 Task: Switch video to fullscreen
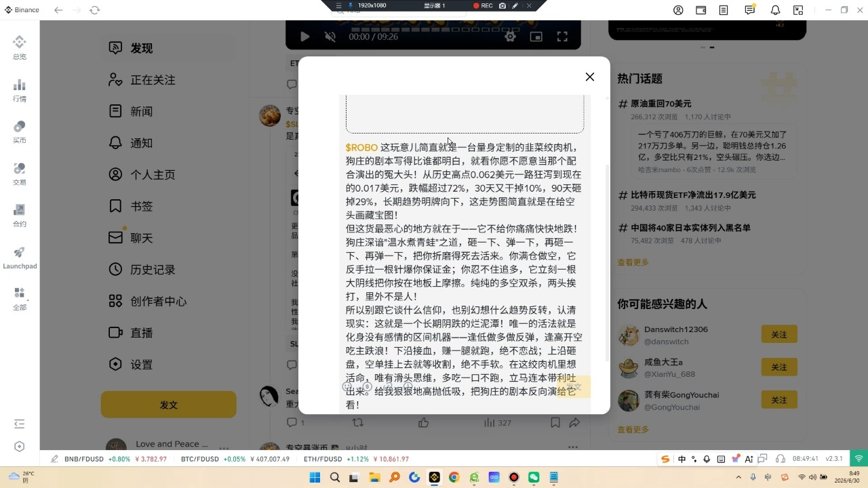(x=562, y=37)
